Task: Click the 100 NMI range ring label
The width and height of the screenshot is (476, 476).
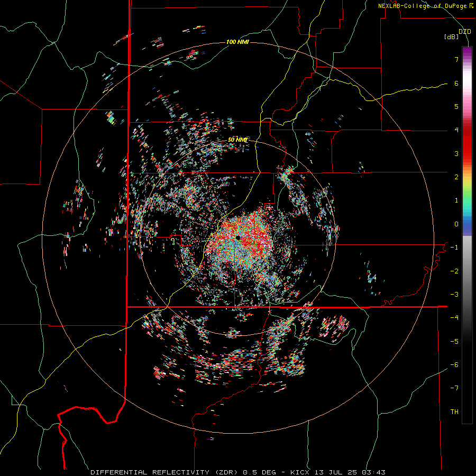Action: pos(237,42)
